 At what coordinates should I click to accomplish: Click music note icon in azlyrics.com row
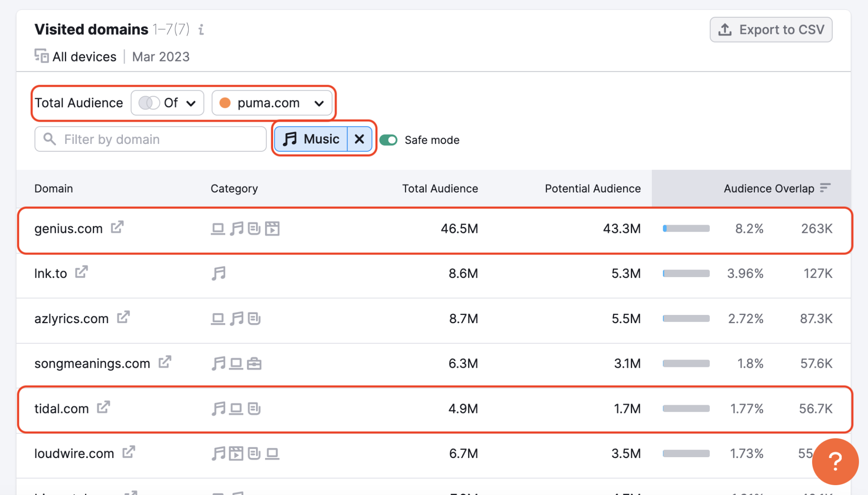pos(236,318)
